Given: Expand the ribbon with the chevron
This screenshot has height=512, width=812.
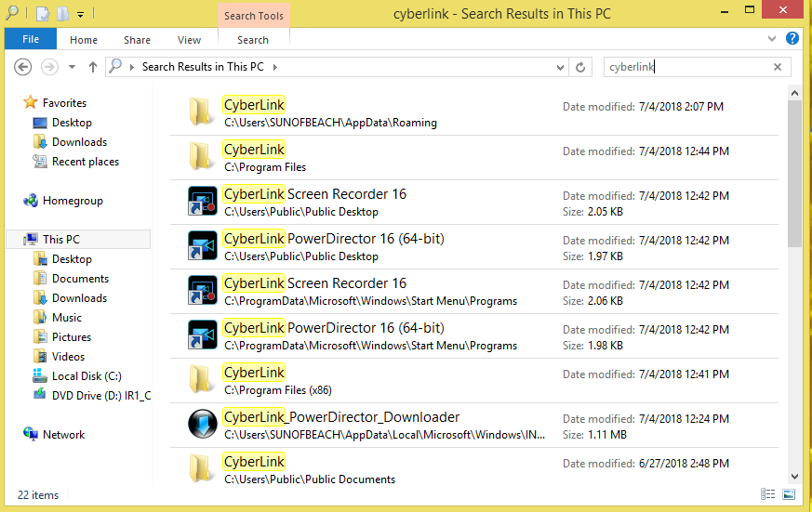Looking at the screenshot, I should point(772,38).
